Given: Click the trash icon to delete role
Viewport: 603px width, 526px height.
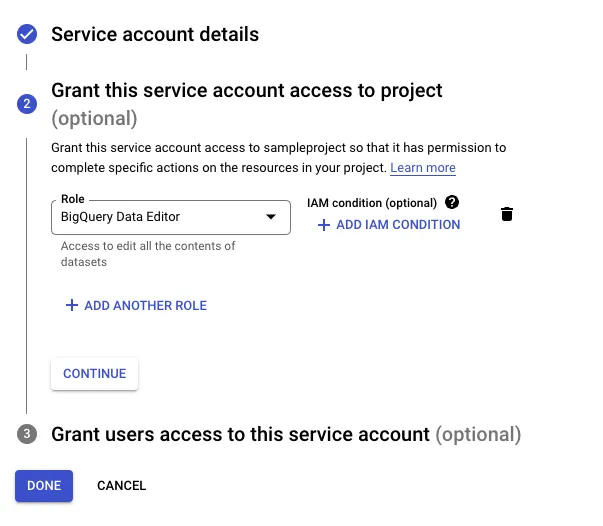Looking at the screenshot, I should point(506,214).
